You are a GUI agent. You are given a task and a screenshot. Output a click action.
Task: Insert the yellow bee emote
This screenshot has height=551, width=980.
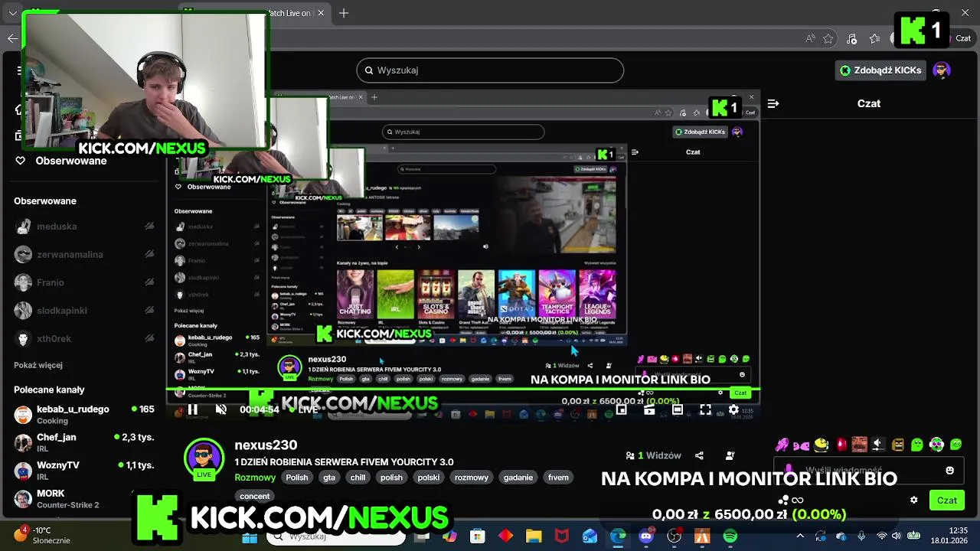point(821,445)
